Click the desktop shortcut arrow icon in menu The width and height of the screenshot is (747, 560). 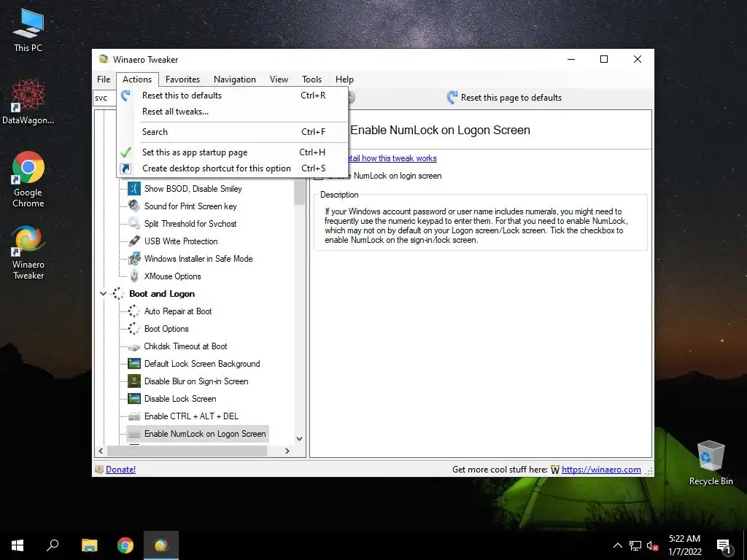125,168
